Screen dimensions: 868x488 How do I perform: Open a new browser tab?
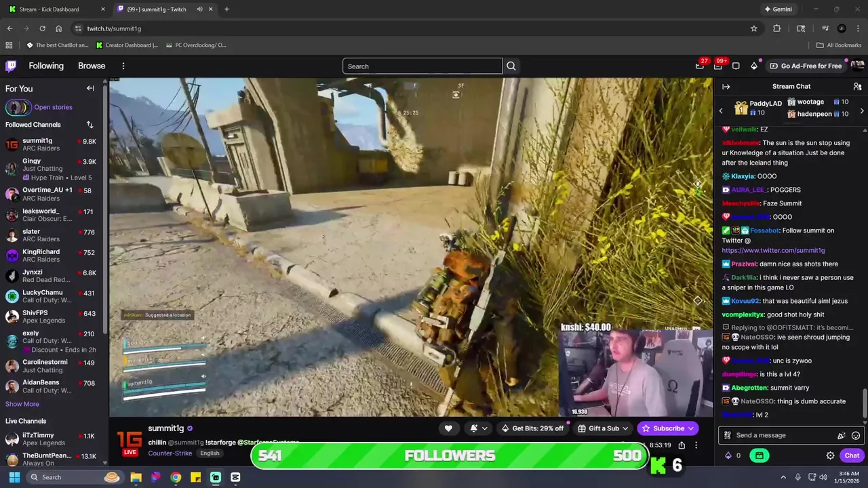[x=226, y=9]
